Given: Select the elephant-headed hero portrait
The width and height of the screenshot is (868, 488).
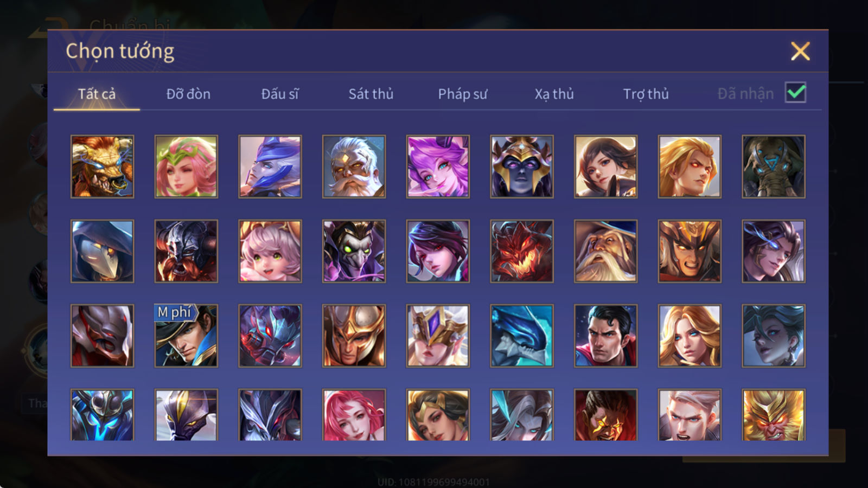Looking at the screenshot, I should click(x=773, y=166).
